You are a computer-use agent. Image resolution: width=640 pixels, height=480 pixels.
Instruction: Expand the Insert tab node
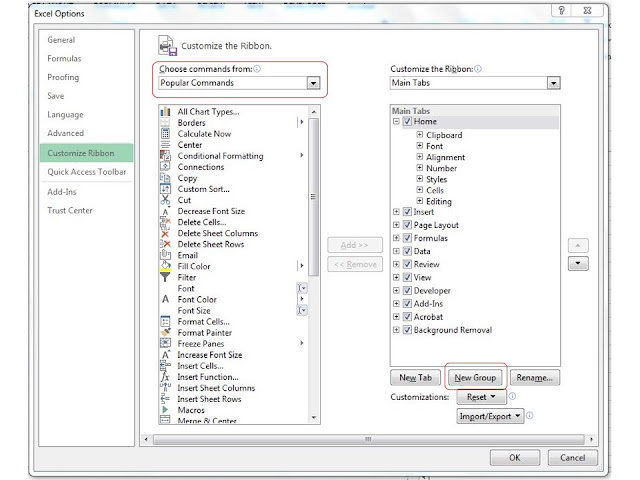click(x=396, y=212)
